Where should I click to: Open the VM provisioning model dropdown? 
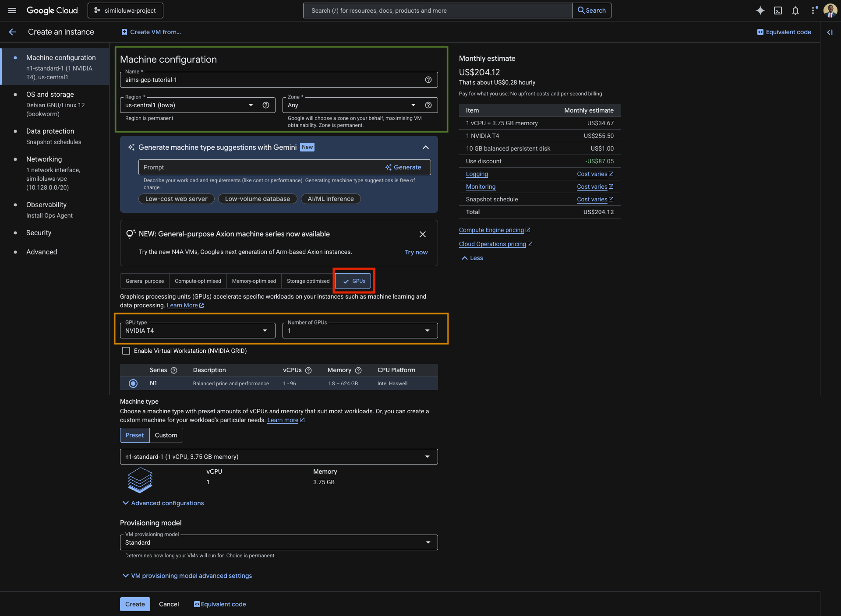428,542
